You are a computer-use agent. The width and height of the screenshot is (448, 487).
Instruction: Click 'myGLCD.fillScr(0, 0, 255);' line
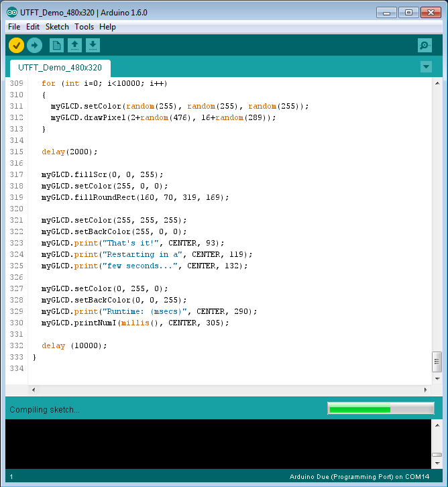coord(102,174)
